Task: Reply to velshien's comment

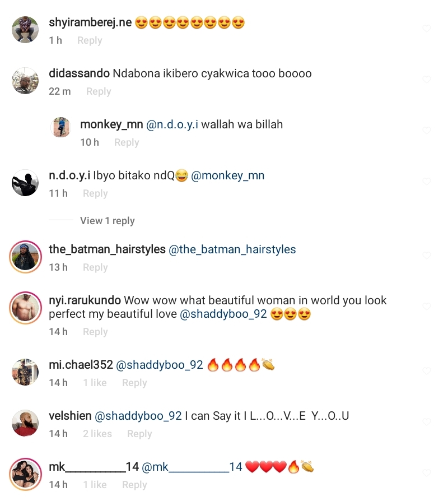Action: (x=139, y=434)
